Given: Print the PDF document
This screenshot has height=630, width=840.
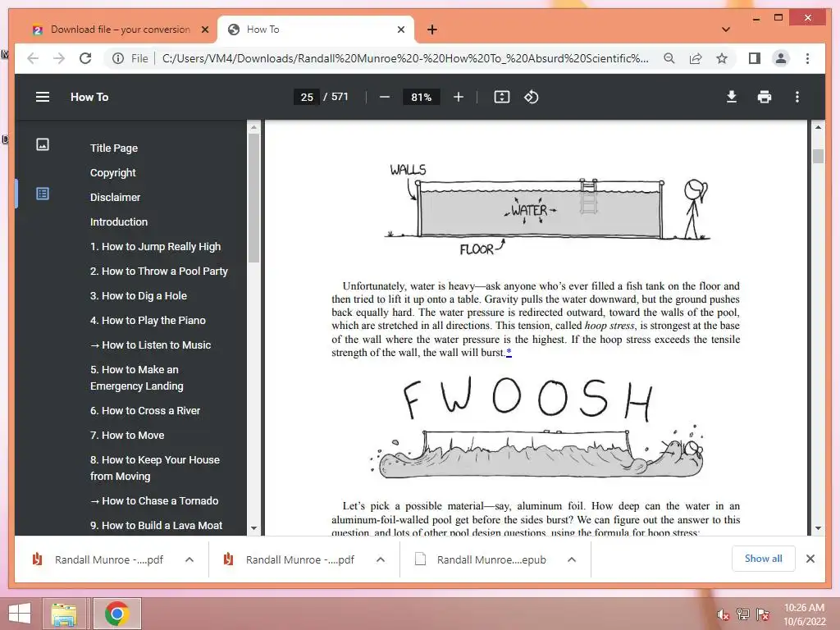Looking at the screenshot, I should point(765,97).
